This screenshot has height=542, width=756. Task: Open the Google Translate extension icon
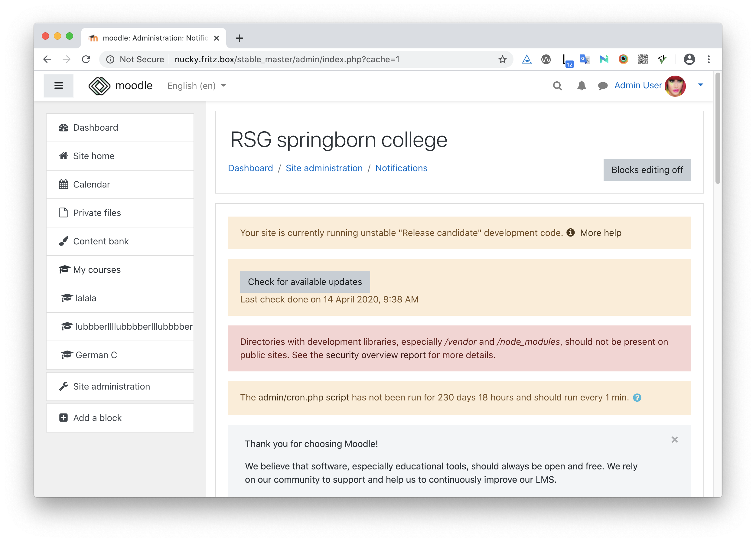coord(584,59)
